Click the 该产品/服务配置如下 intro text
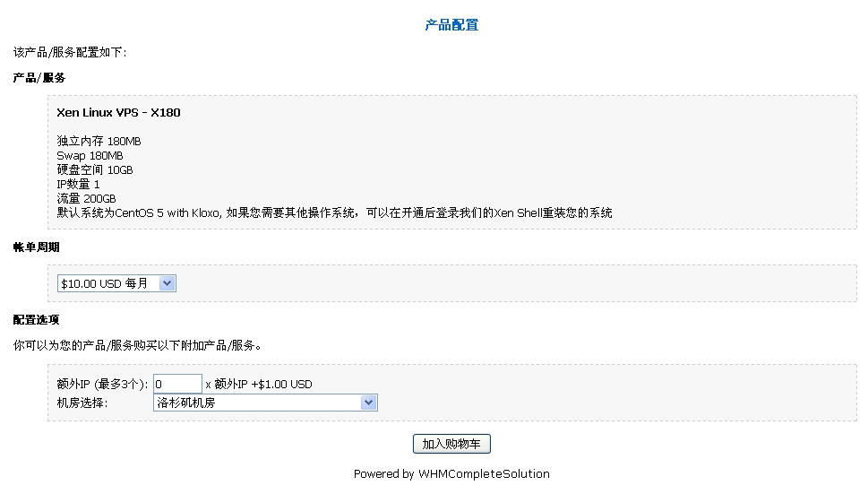This screenshot has height=494, width=868. point(70,52)
